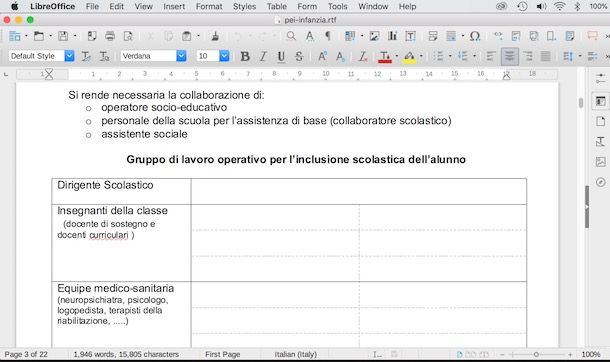610x362 pixels.
Task: Open the Insert menu
Action: click(x=174, y=7)
